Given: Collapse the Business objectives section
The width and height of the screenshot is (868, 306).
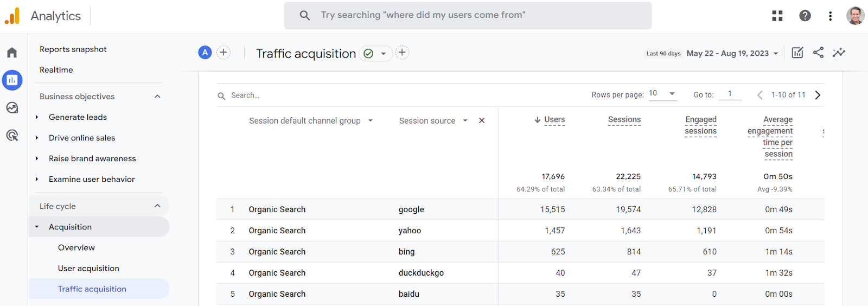Looking at the screenshot, I should [157, 97].
